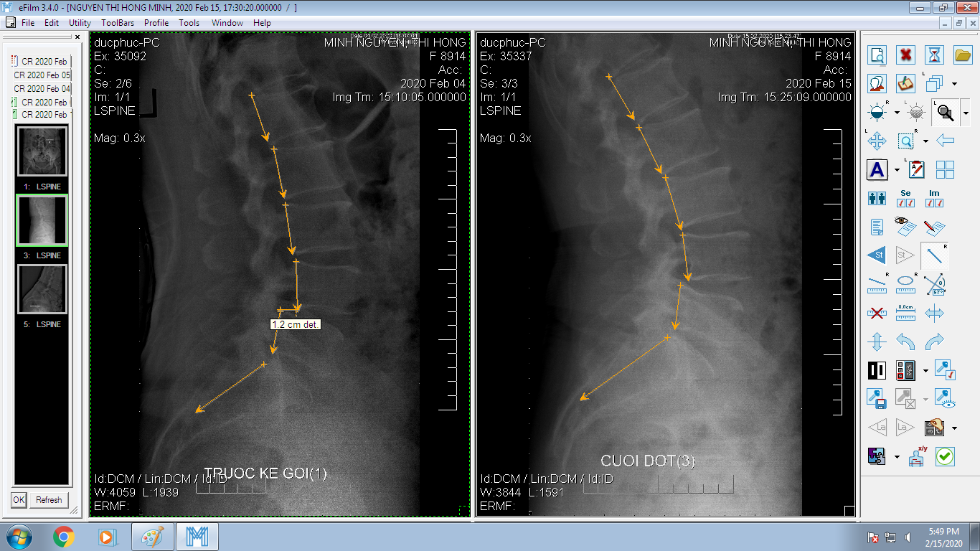Image resolution: width=980 pixels, height=551 pixels.
Task: Expand dropdown beside stacked pages tool
Action: (954, 84)
